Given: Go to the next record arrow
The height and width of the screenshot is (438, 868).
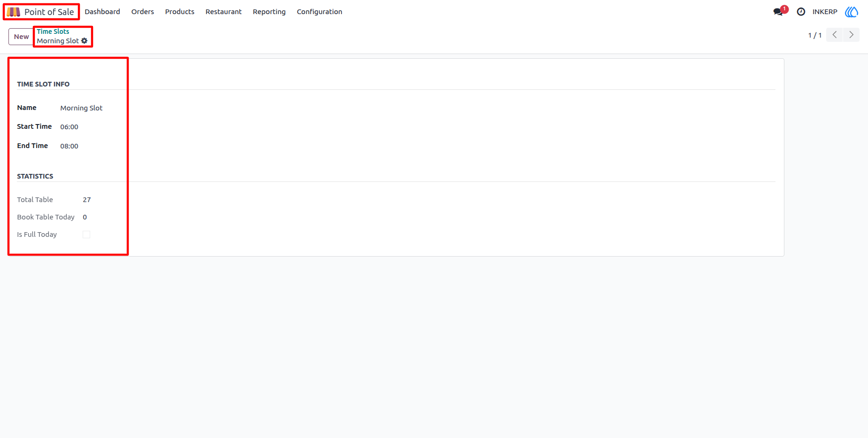Looking at the screenshot, I should pos(851,35).
